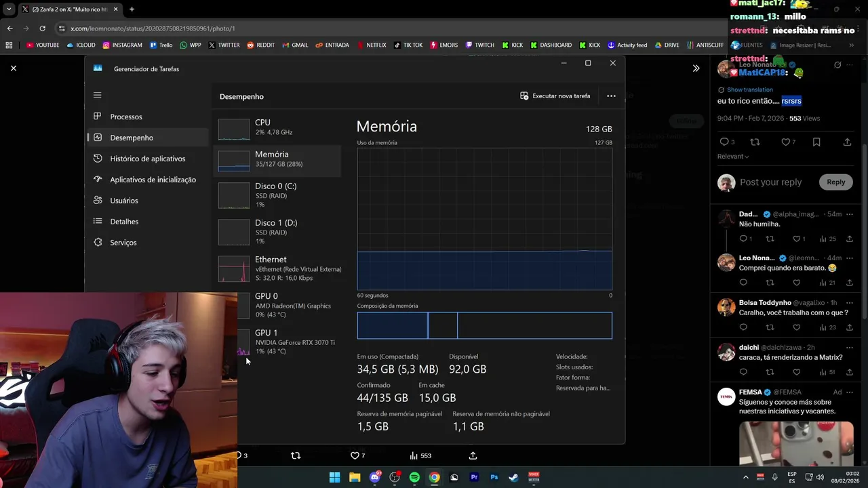Like the main post with 7 likes
The image size is (868, 488).
point(787,142)
